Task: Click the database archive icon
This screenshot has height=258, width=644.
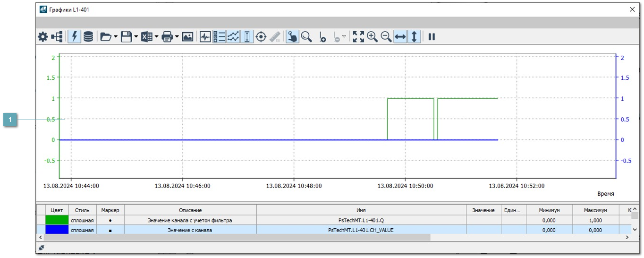Action: (x=88, y=37)
